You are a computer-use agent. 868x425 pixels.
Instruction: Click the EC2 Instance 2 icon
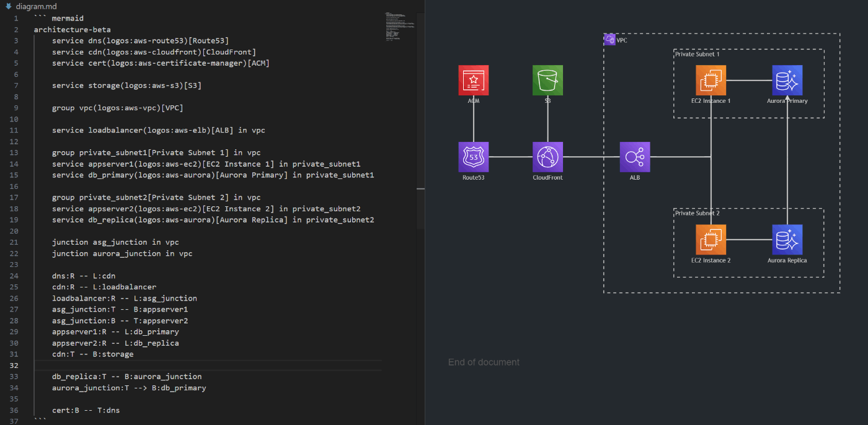[711, 240]
